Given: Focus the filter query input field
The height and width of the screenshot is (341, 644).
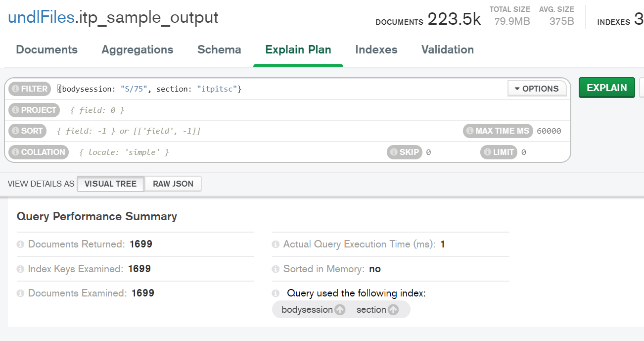Looking at the screenshot, I should click(x=277, y=89).
